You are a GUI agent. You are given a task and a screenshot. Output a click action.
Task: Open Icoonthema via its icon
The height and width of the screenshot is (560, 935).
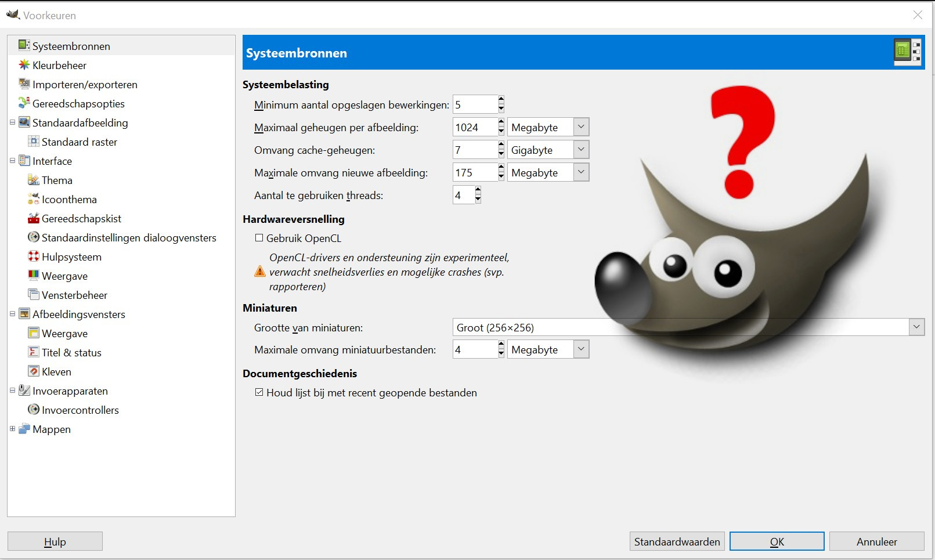[34, 200]
